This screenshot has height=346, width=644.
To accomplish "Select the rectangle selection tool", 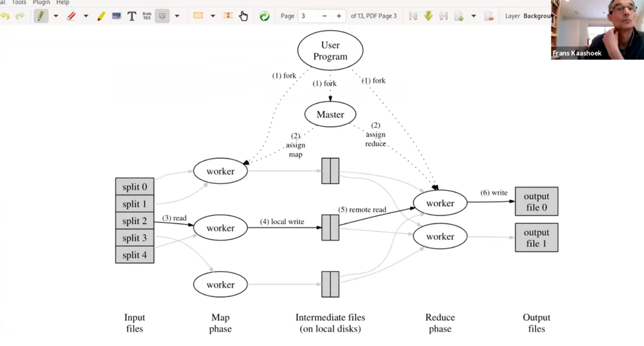I will (198, 16).
